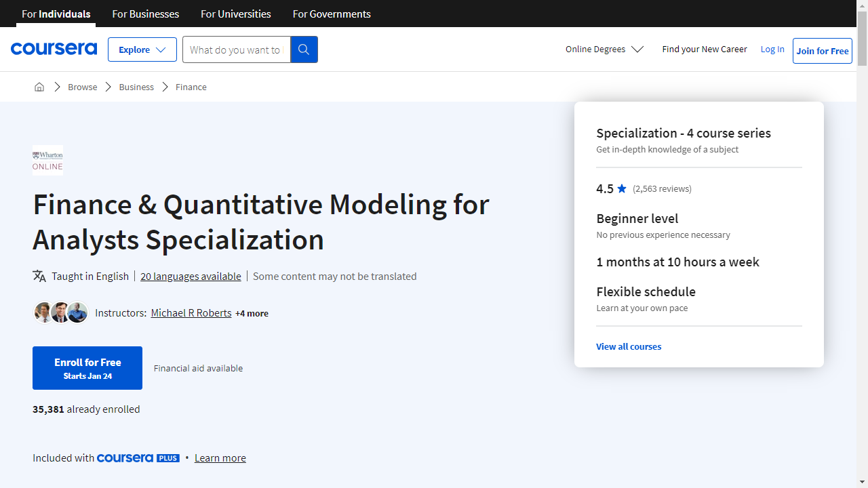Click the Wharton Online logo
Viewport: 868px width, 488px height.
[47, 161]
